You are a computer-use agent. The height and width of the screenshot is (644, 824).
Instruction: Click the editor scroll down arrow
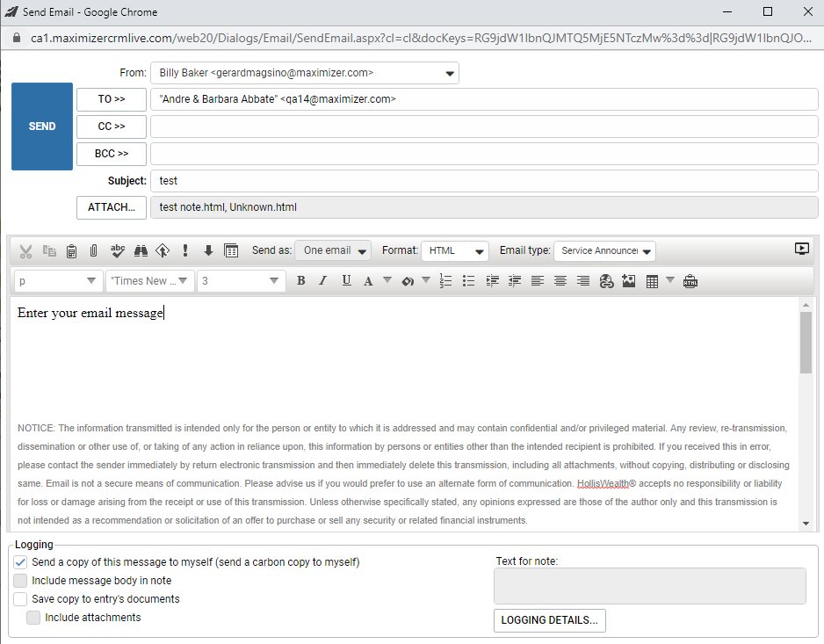806,523
